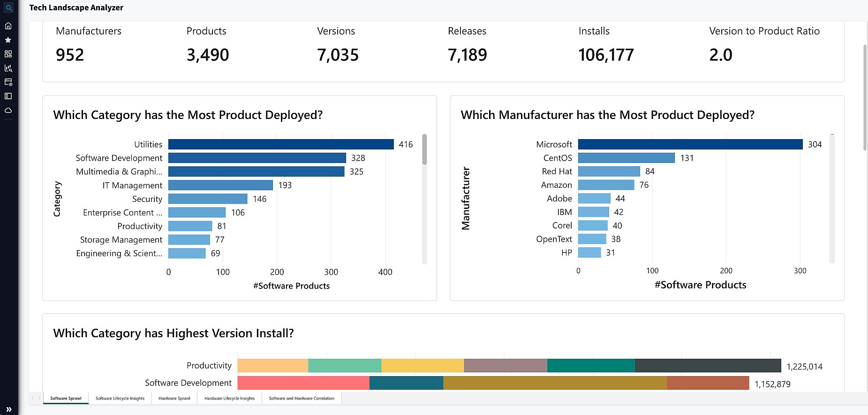Image resolution: width=868 pixels, height=415 pixels.
Task: Open Favorites star icon
Action: [8, 40]
